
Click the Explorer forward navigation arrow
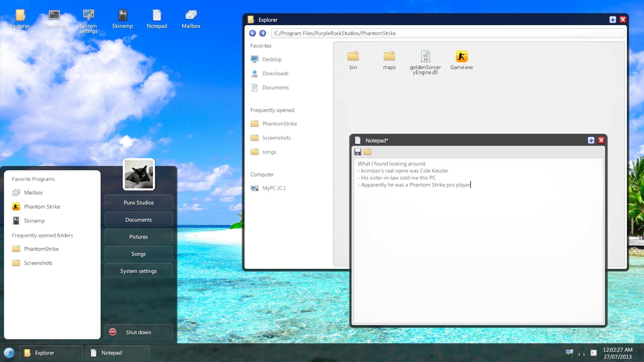click(263, 33)
